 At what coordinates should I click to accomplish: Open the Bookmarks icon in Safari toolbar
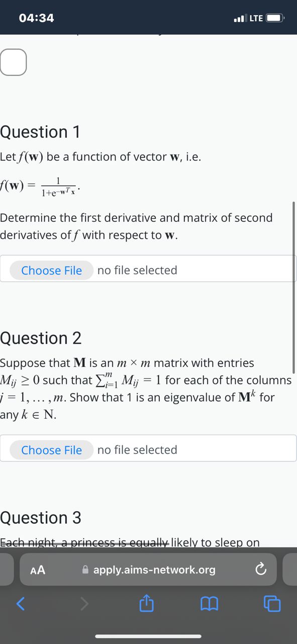[x=209, y=604]
